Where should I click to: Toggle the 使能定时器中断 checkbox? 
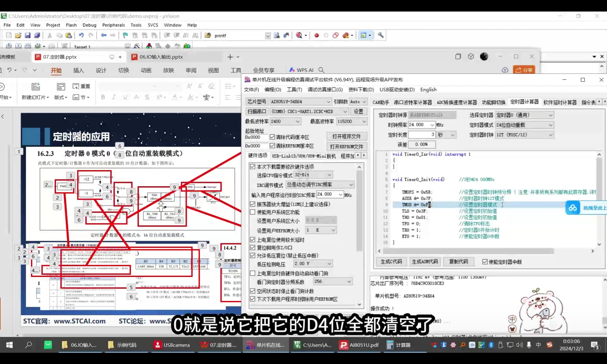click(x=485, y=262)
